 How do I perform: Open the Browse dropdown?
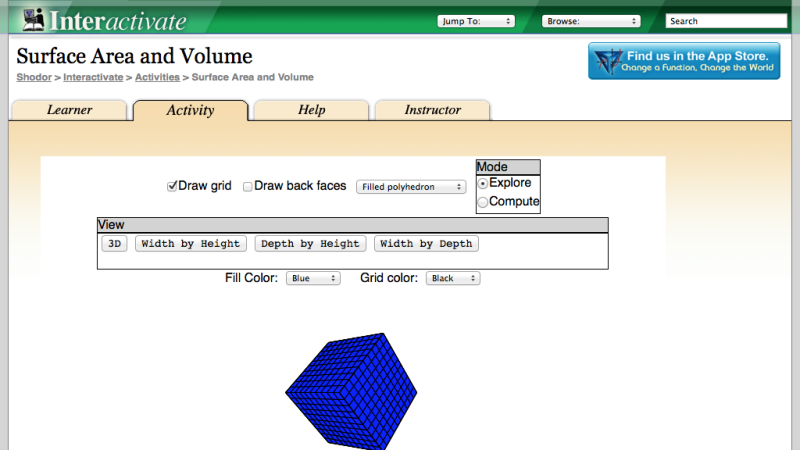coord(591,21)
